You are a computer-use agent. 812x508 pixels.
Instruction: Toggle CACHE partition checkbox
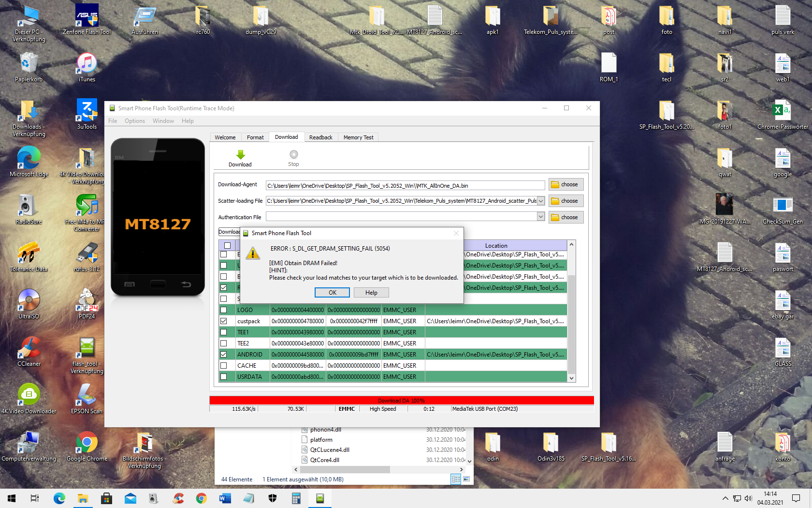224,365
